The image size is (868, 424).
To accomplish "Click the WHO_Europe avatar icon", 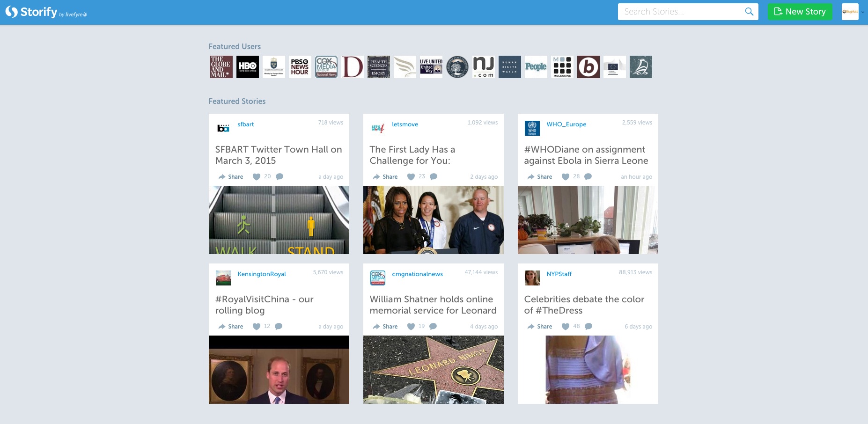I will 532,128.
